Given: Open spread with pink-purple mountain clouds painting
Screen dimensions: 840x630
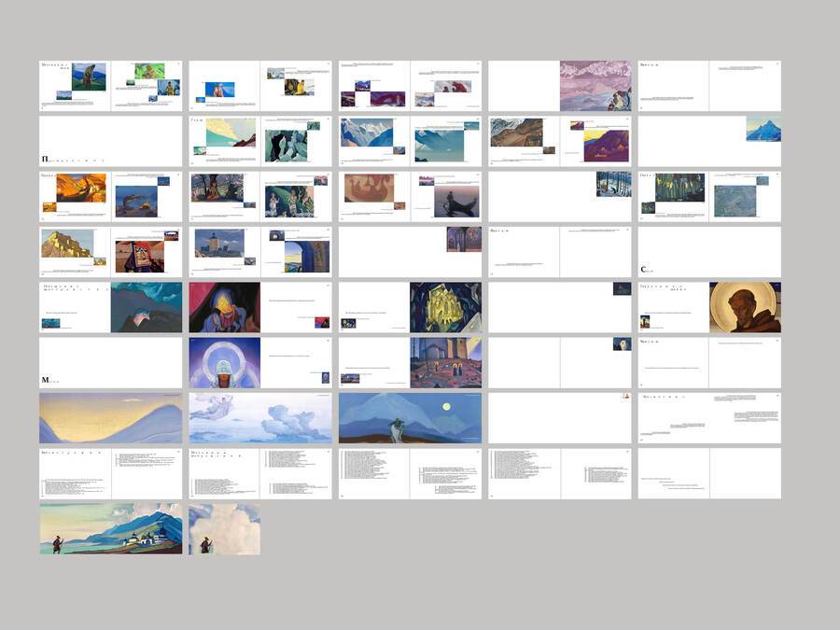Looking at the screenshot, I should coord(559,86).
